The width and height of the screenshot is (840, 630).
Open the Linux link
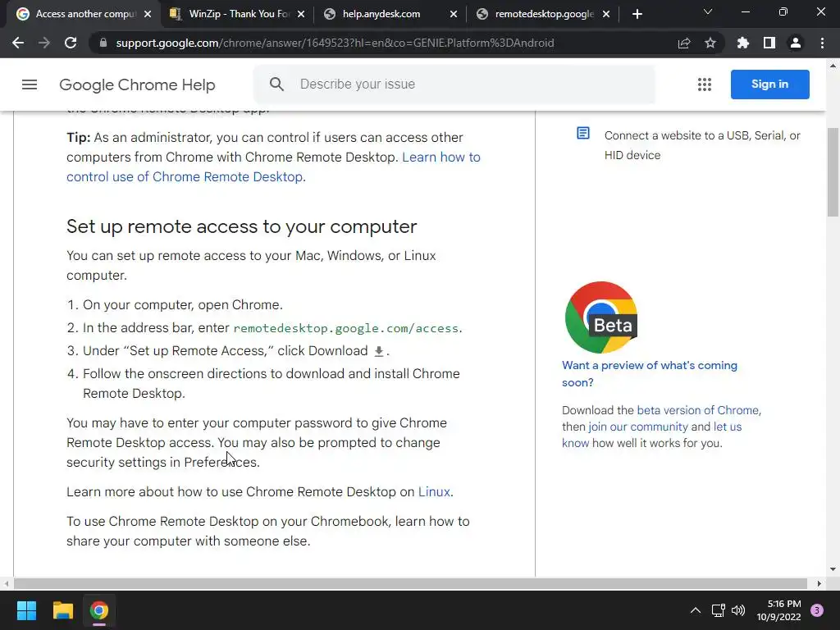(434, 492)
